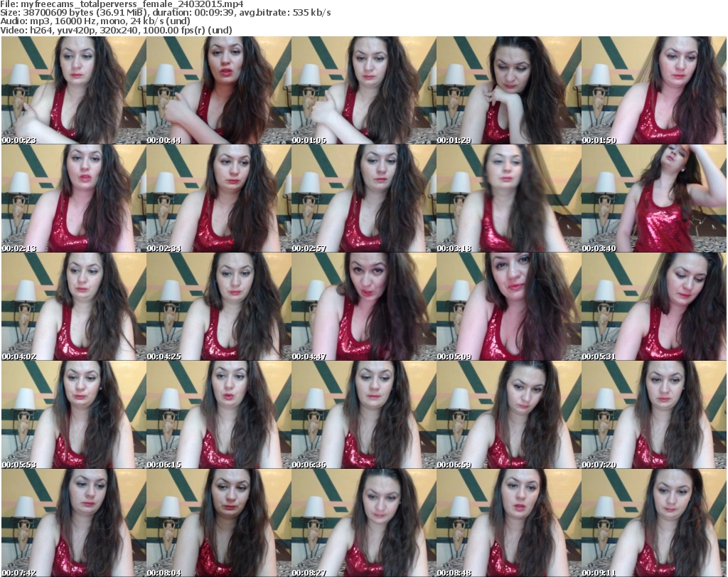This screenshot has width=728, height=577.
Task: Open the thumbnail stamped 00:03:40
Action: [x=654, y=198]
